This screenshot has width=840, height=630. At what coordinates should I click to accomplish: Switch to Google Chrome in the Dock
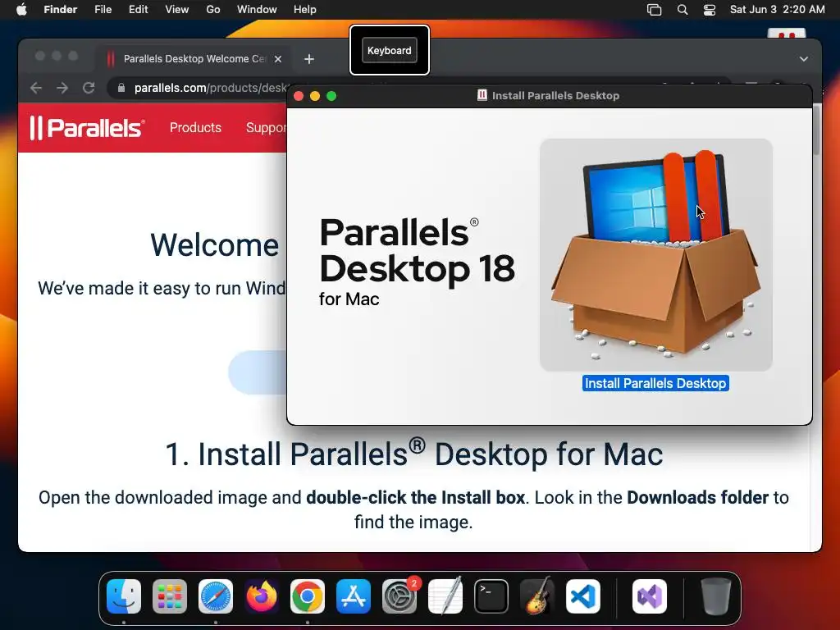pos(308,596)
